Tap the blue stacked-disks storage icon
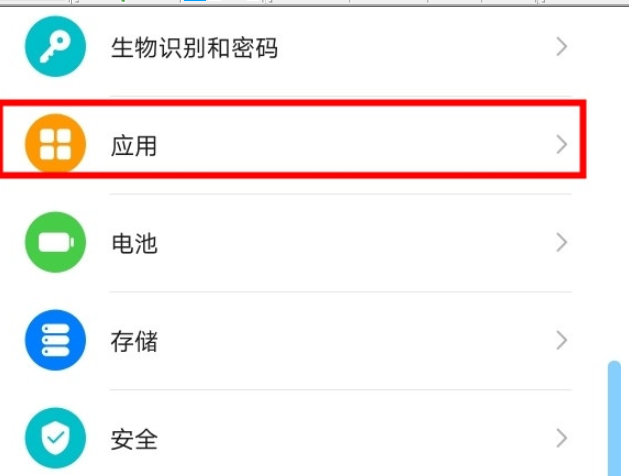 coord(55,341)
